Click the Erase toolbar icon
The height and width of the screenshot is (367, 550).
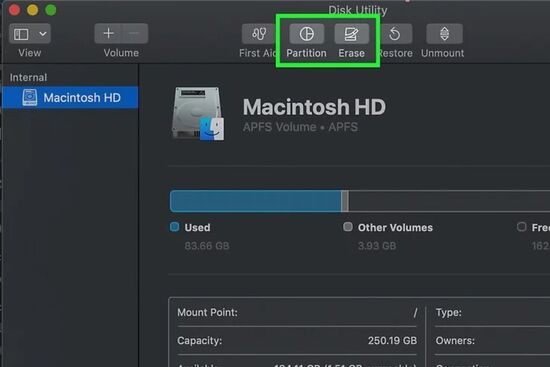[x=351, y=34]
